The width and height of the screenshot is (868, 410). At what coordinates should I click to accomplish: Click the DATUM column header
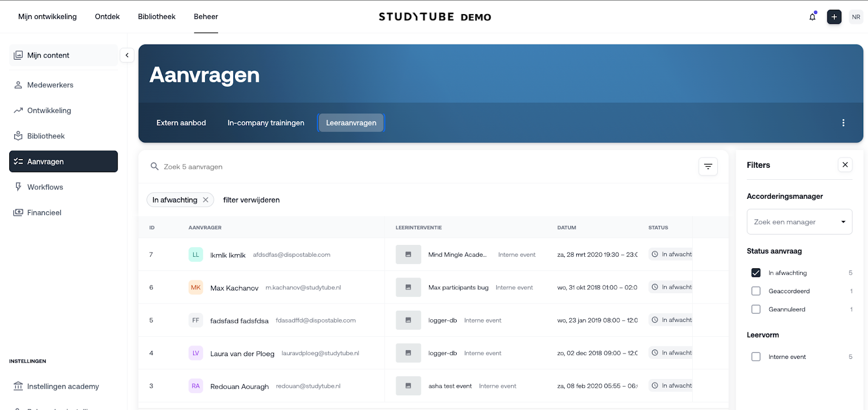pos(566,228)
